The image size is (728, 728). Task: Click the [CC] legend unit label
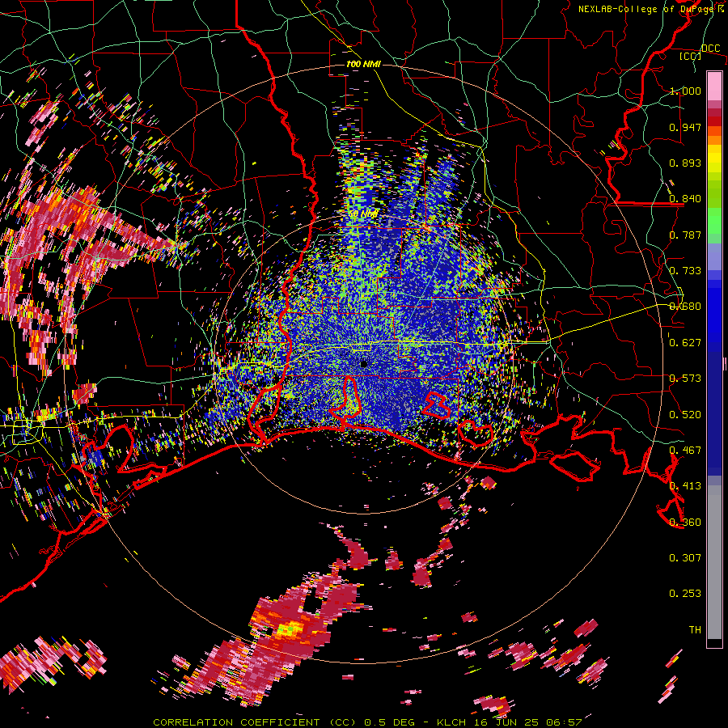pyautogui.click(x=691, y=56)
